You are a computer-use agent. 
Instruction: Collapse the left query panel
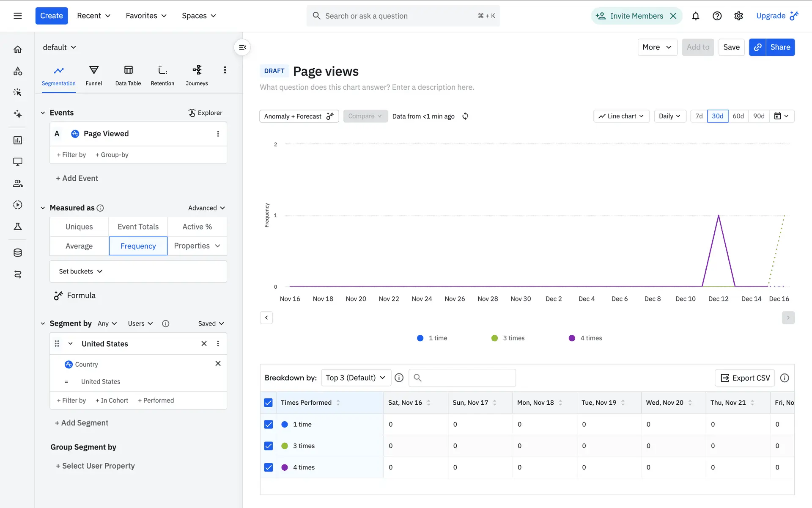(x=242, y=47)
